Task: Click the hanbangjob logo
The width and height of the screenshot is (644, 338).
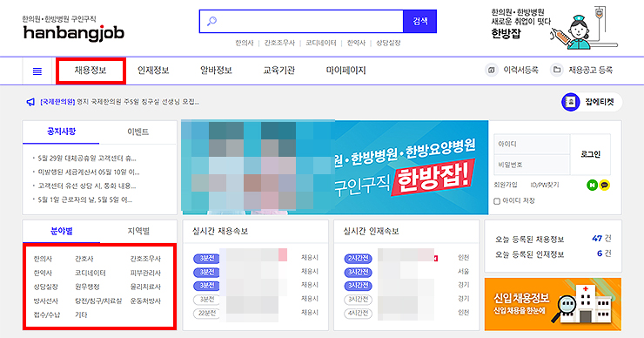Action: (73, 32)
